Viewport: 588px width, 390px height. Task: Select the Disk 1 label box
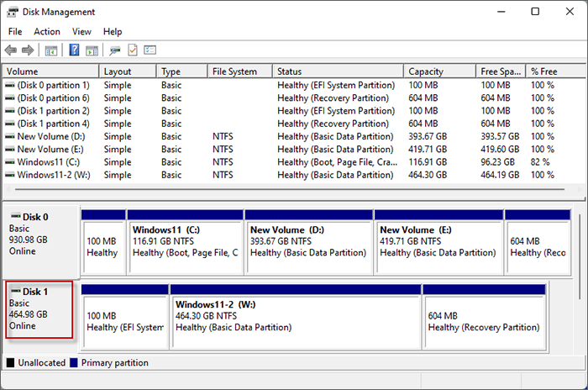pyautogui.click(x=39, y=309)
